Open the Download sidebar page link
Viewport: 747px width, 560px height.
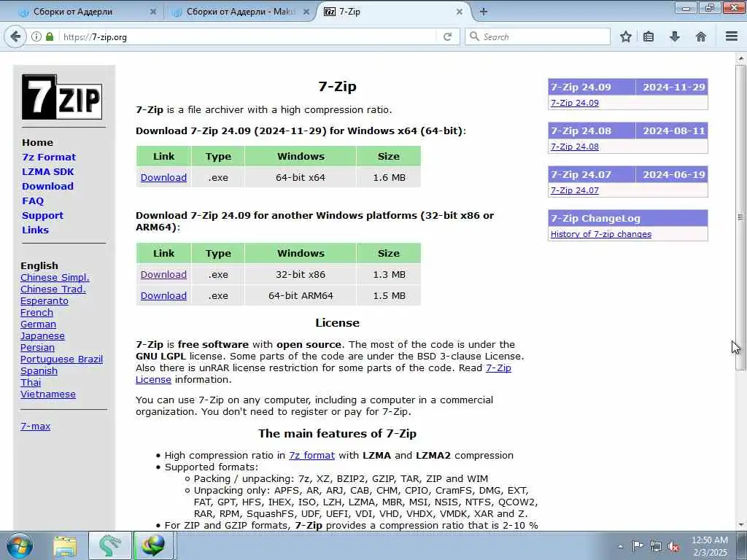47,186
